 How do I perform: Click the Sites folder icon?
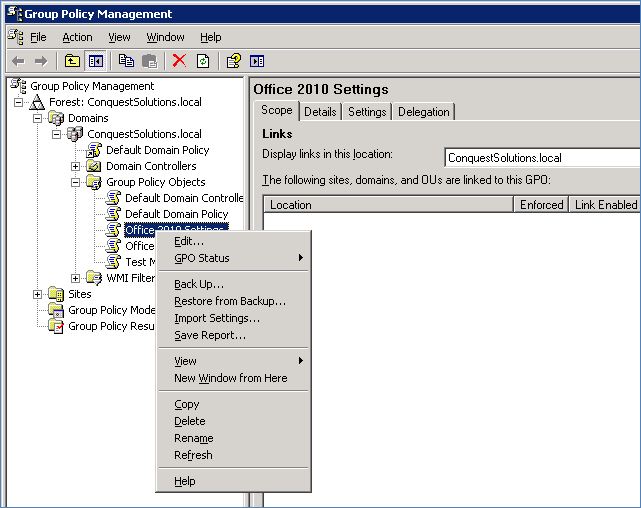click(x=56, y=294)
